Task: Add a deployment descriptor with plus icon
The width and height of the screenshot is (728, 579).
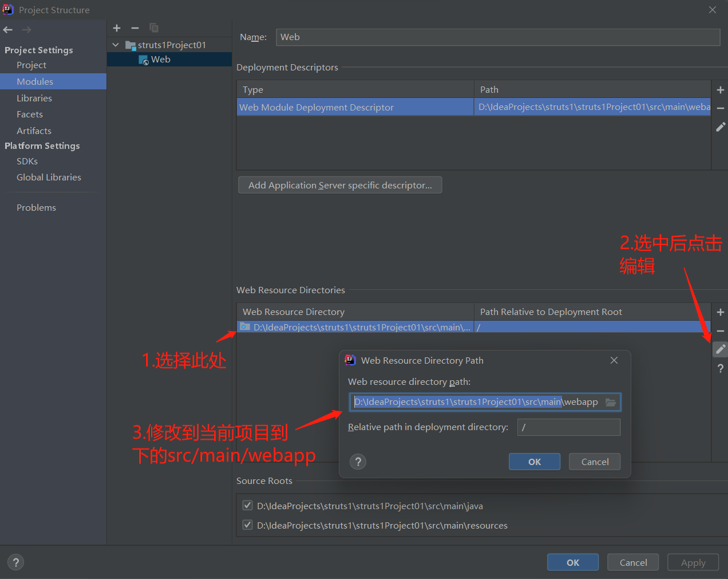Action: [720, 89]
